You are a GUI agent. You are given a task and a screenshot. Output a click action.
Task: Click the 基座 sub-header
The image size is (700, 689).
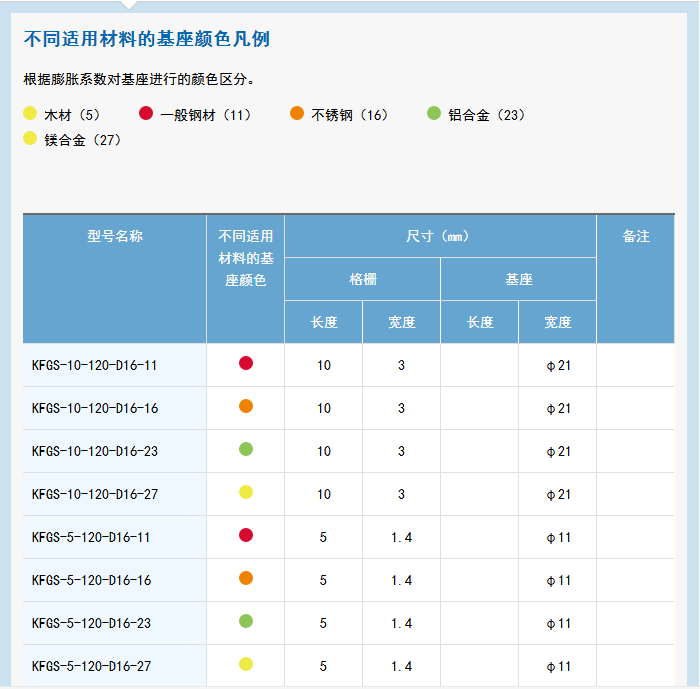(x=519, y=280)
